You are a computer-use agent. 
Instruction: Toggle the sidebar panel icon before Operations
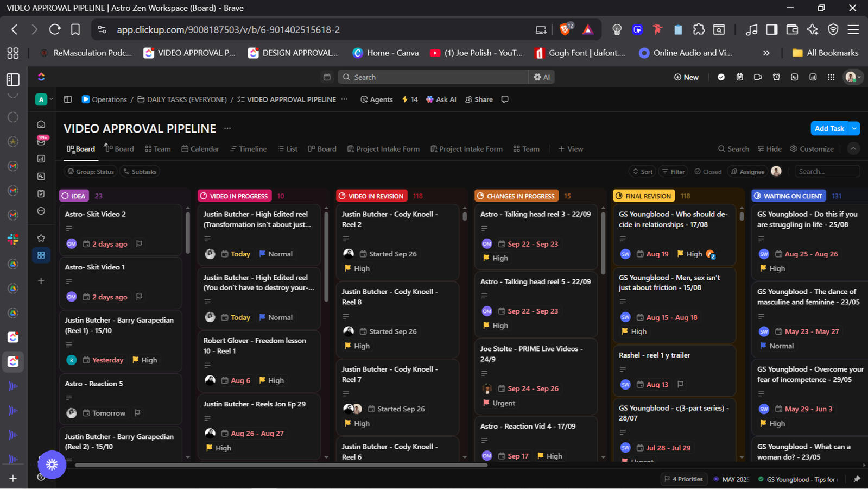point(68,99)
